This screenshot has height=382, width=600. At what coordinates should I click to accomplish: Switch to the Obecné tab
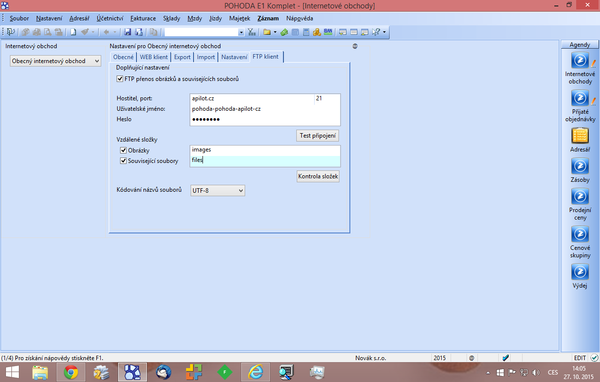point(123,57)
